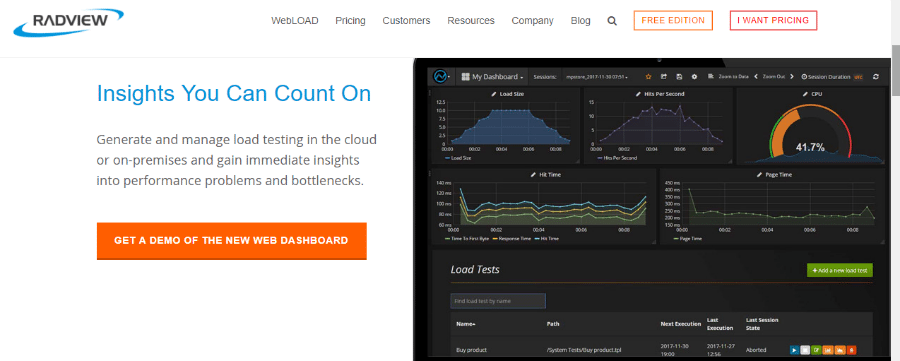Viewport: 900px width, 361px height.
Task: Click Get a Demo of the New Web Dashboard
Action: [231, 240]
